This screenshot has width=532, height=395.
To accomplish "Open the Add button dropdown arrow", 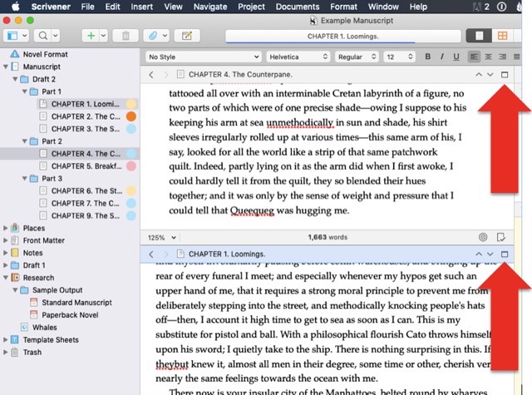I will coord(103,36).
